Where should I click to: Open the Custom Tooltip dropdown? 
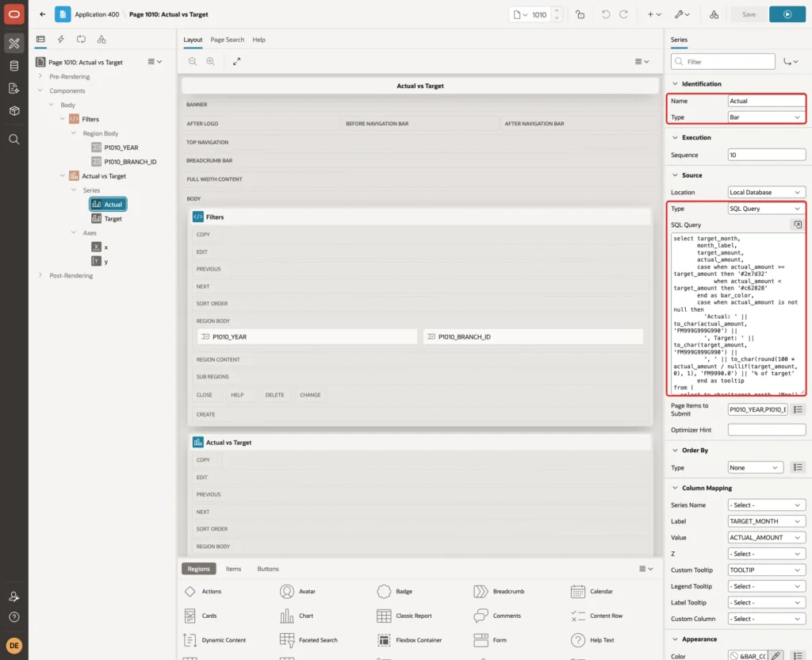pyautogui.click(x=767, y=570)
